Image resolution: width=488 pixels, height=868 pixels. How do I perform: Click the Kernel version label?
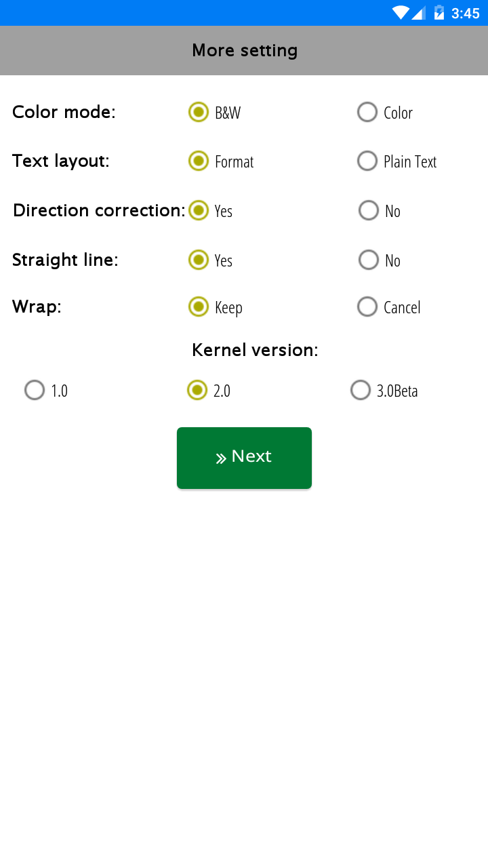click(254, 350)
